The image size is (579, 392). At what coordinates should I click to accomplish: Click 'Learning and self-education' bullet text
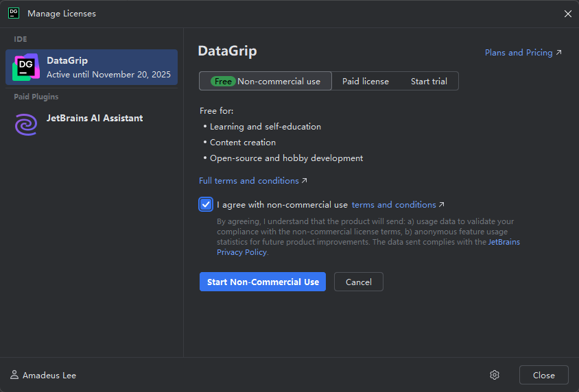tap(265, 127)
